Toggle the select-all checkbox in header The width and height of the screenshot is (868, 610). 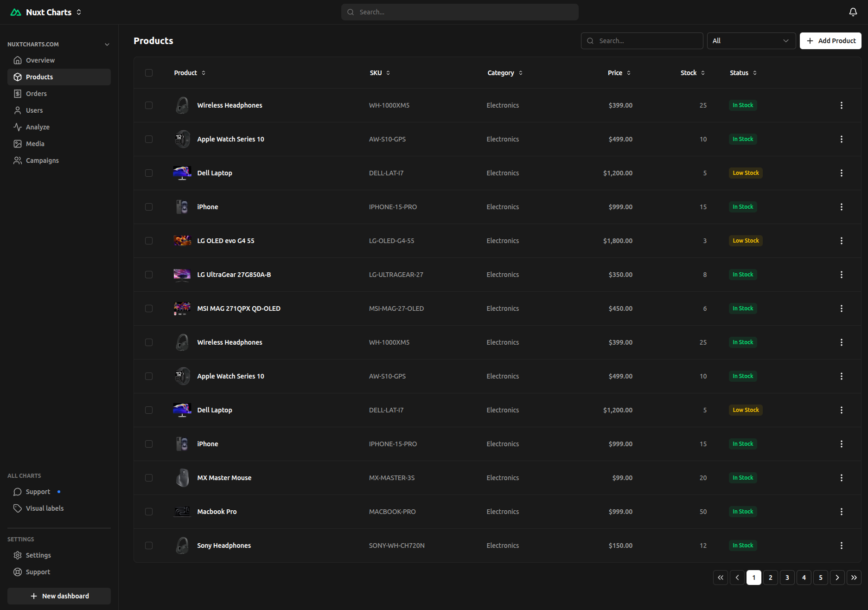click(x=149, y=73)
